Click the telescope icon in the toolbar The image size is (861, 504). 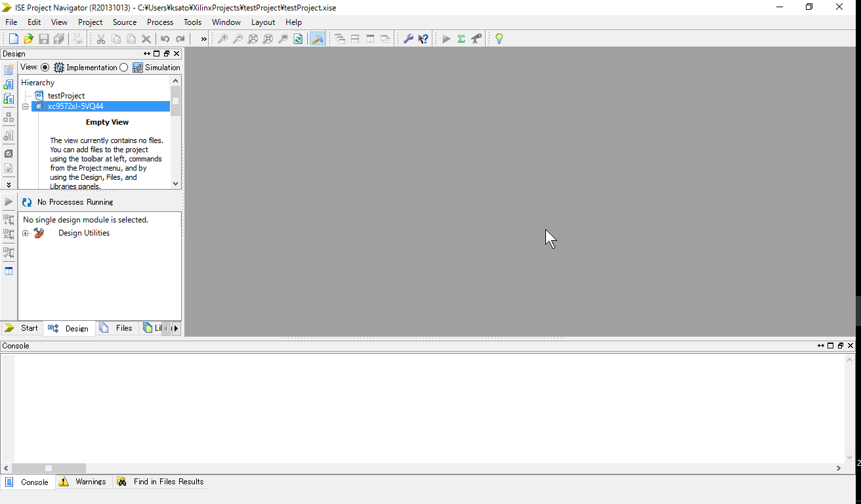coord(476,39)
